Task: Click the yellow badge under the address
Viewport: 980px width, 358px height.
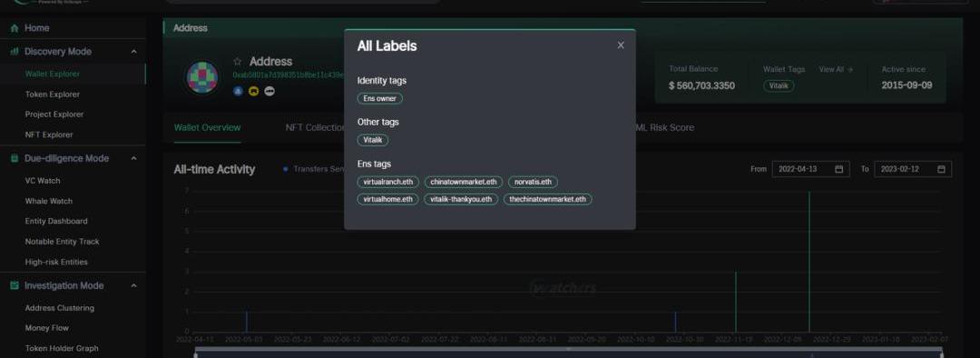Action: 254,91
